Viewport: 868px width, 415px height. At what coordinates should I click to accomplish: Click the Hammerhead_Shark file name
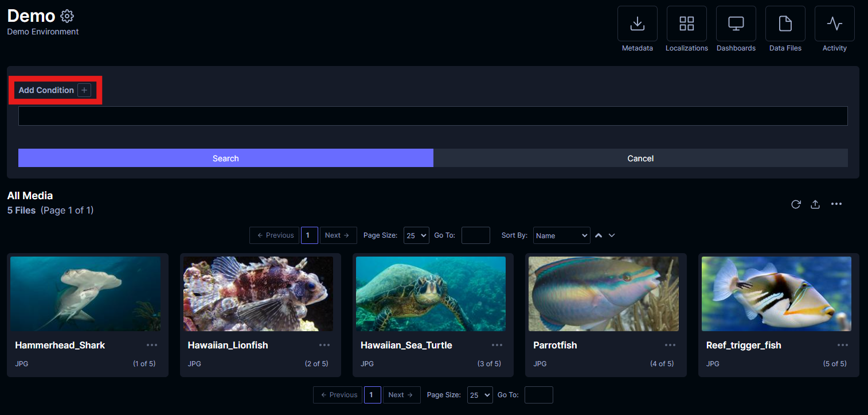point(60,345)
